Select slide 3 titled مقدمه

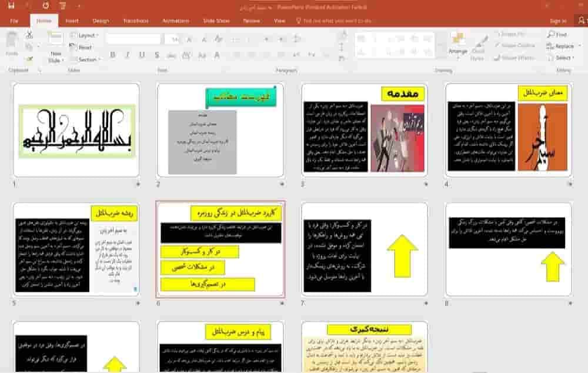point(365,130)
